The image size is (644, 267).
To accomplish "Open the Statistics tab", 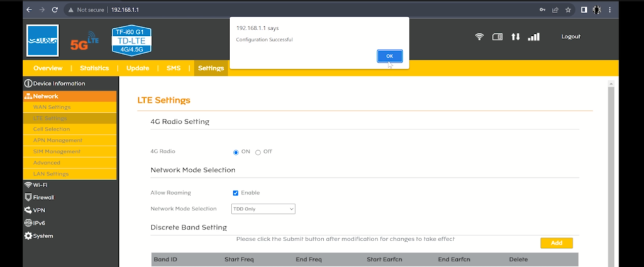I will point(94,68).
